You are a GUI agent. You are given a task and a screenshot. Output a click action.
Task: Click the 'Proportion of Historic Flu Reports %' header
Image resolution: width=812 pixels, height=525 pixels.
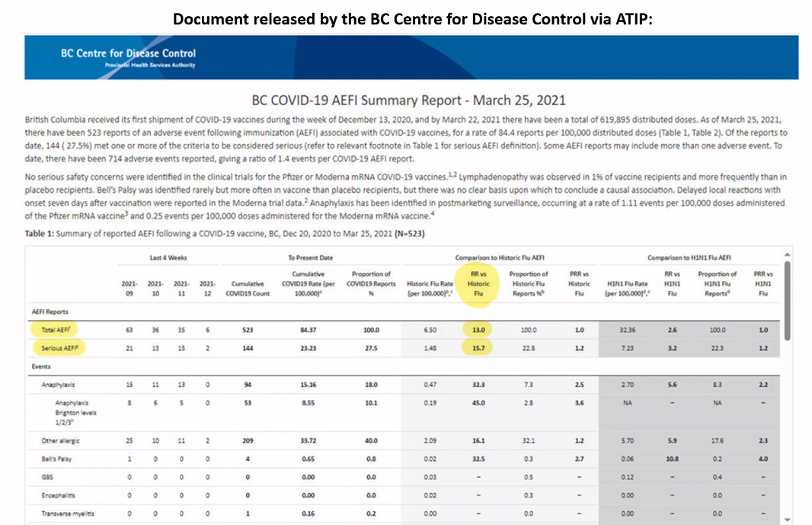point(528,283)
